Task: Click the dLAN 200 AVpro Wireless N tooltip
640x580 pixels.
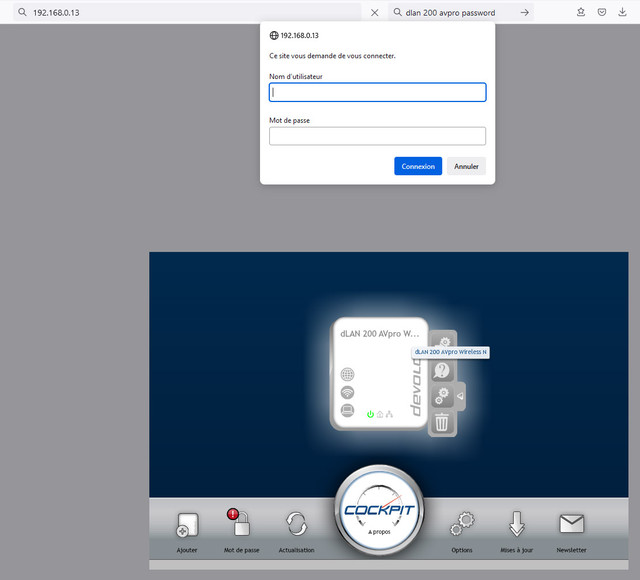Action: (x=451, y=352)
